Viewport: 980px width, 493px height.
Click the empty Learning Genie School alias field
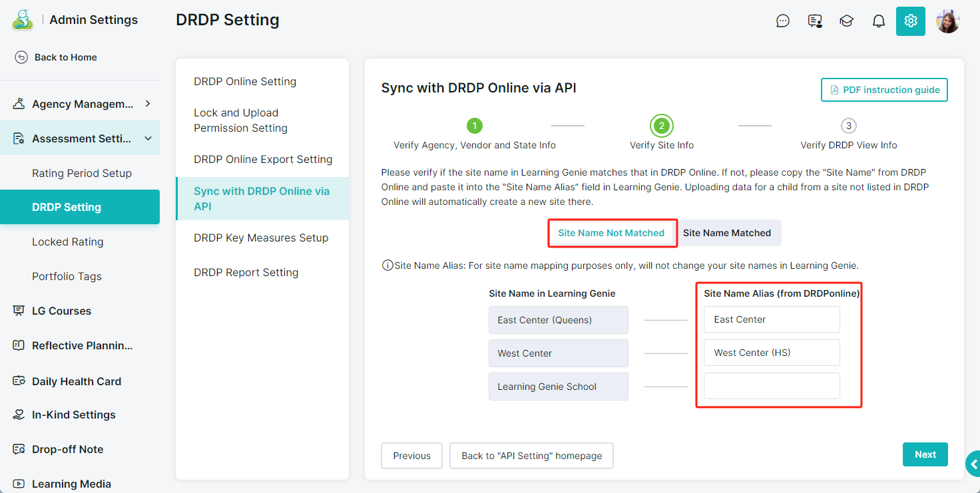click(x=772, y=386)
